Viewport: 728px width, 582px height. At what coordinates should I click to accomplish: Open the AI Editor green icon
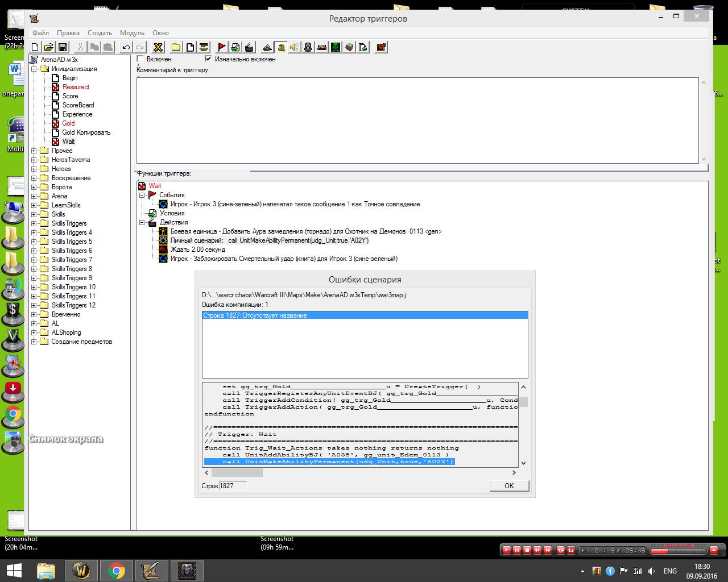point(336,47)
